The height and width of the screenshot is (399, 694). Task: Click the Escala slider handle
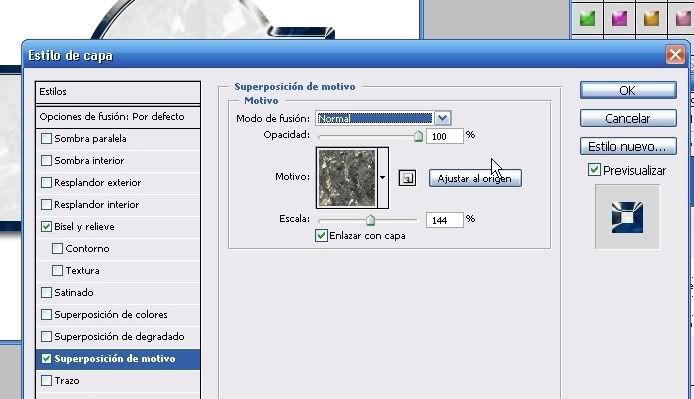[370, 220]
